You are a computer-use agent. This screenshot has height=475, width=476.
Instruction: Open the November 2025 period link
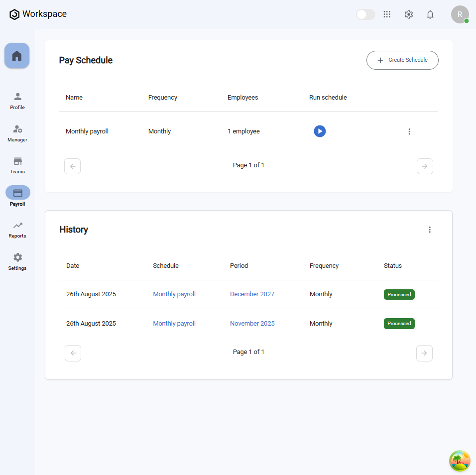(252, 324)
